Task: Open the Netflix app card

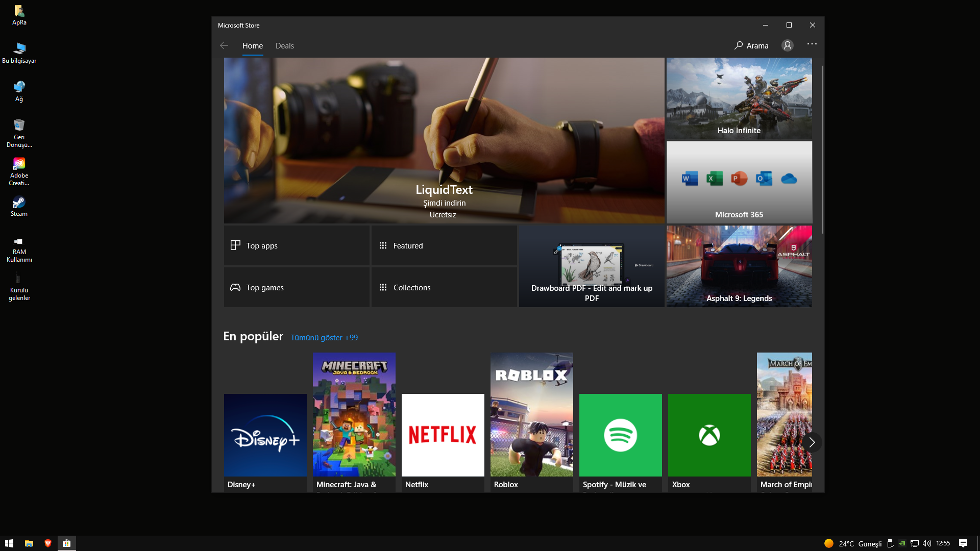Action: pos(443,443)
